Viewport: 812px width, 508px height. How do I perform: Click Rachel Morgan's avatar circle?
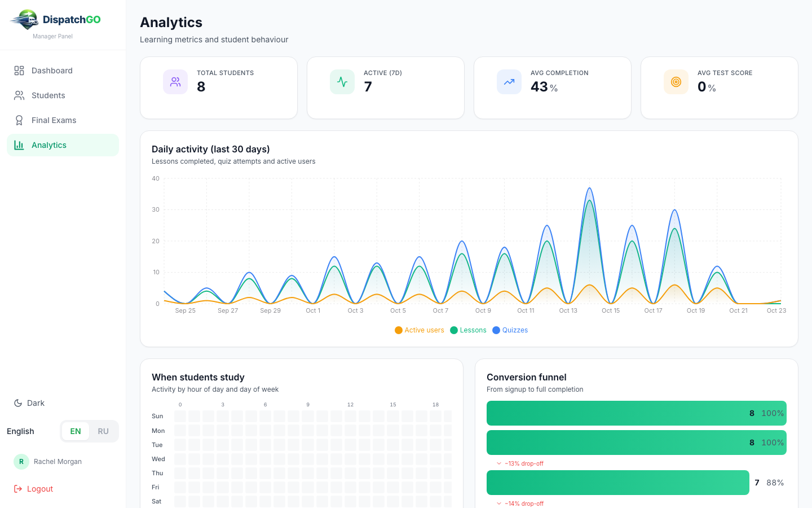(x=21, y=462)
